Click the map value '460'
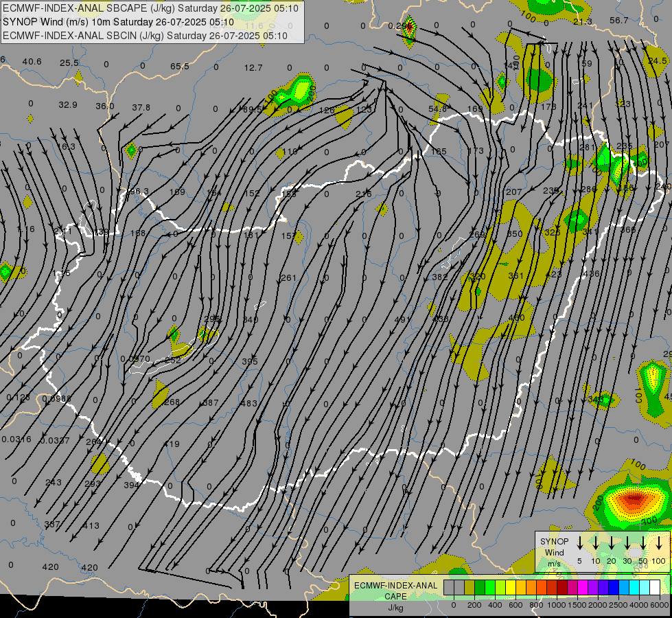Viewport: 672px width, 618px height. click(x=516, y=318)
